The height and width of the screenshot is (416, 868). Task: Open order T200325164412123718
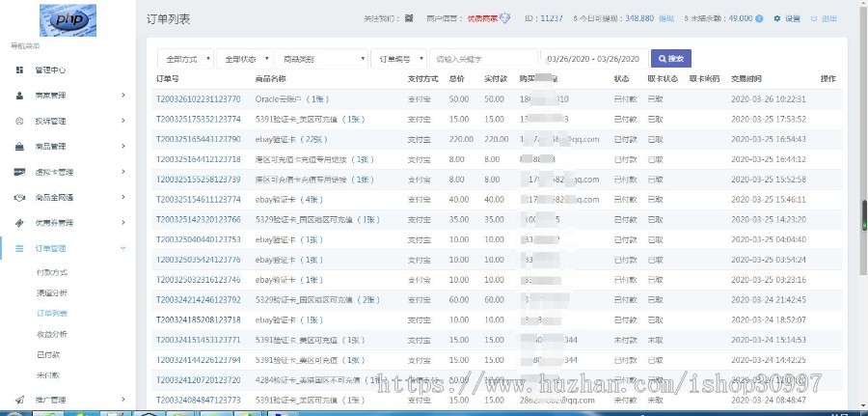click(198, 159)
